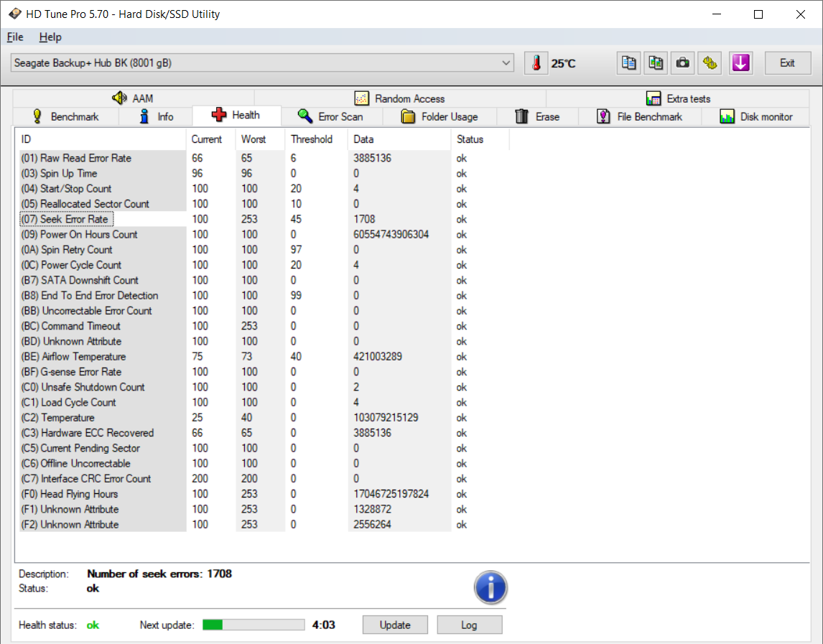Image resolution: width=823 pixels, height=644 pixels.
Task: Click the Log button
Action: click(x=469, y=625)
